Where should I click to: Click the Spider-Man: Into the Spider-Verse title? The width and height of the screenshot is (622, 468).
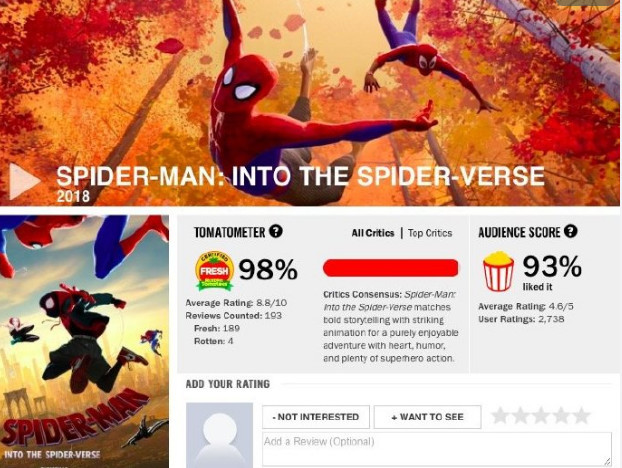tap(300, 176)
